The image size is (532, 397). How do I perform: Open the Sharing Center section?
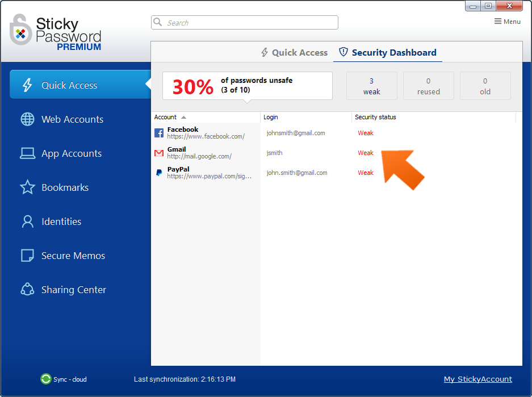(74, 290)
